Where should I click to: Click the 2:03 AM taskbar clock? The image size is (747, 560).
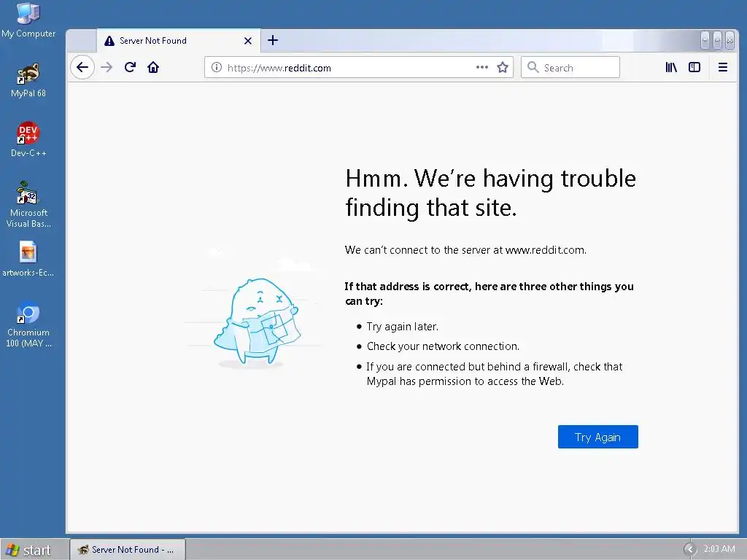click(719, 549)
